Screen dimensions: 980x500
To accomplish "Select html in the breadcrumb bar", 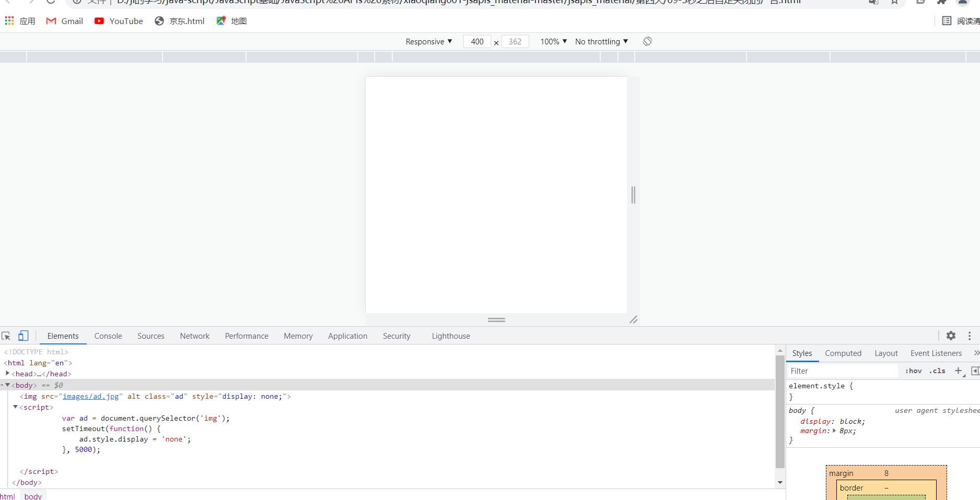I will click(x=7, y=496).
